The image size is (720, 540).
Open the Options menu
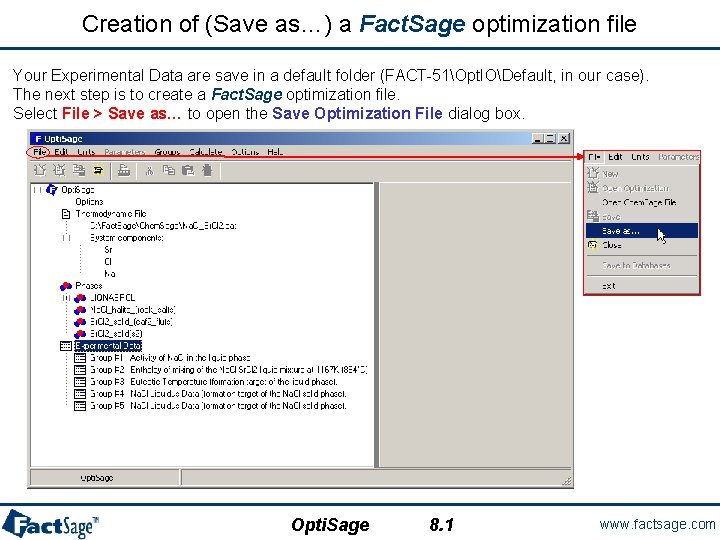coord(245,152)
